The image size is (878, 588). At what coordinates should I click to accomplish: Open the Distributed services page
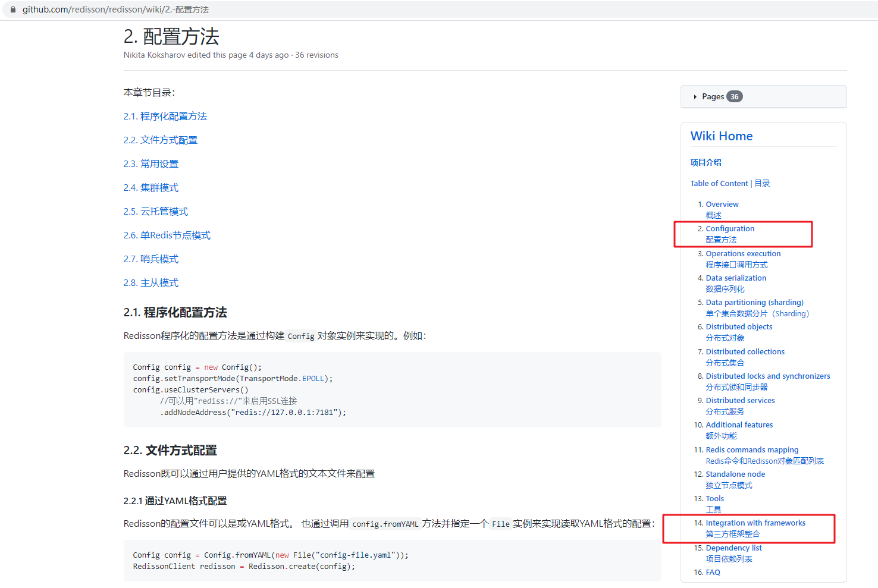pyautogui.click(x=741, y=401)
